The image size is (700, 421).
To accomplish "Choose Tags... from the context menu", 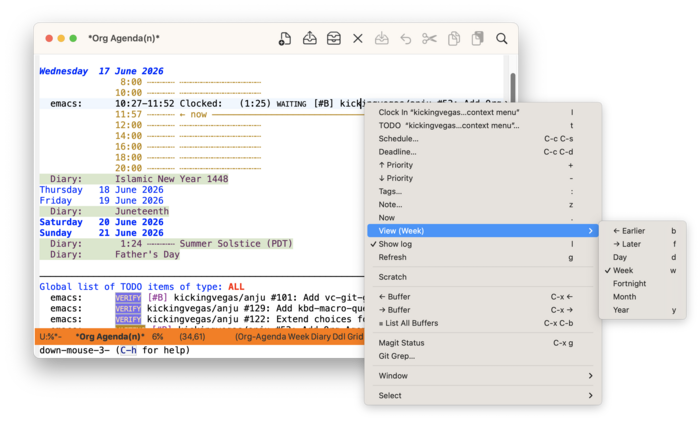I will pyautogui.click(x=483, y=192).
